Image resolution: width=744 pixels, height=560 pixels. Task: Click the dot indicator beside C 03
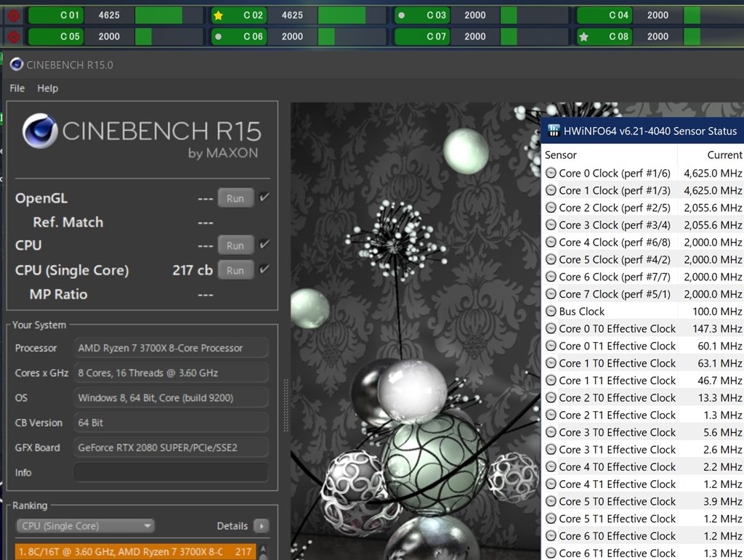401,15
